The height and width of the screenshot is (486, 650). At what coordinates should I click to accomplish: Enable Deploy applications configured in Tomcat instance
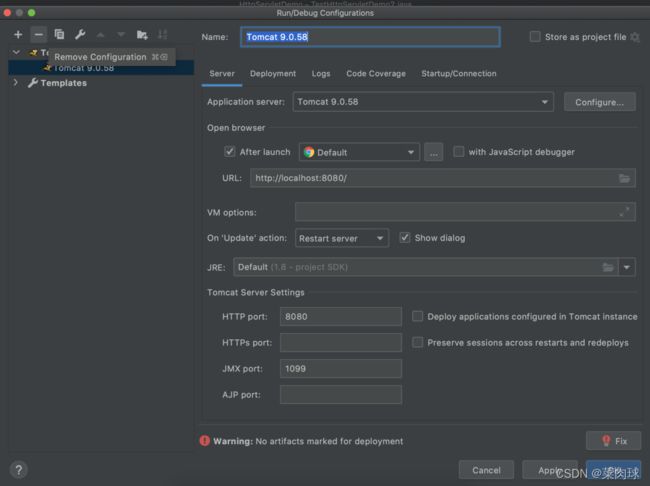click(x=417, y=316)
